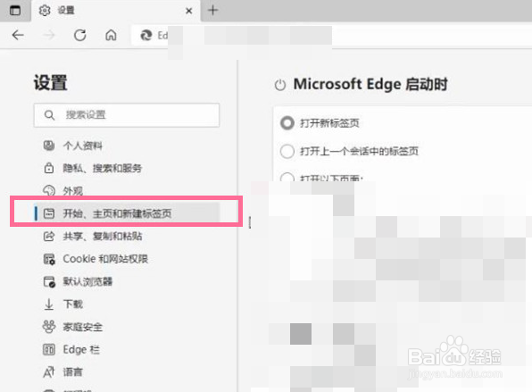Click the language icon

49,372
